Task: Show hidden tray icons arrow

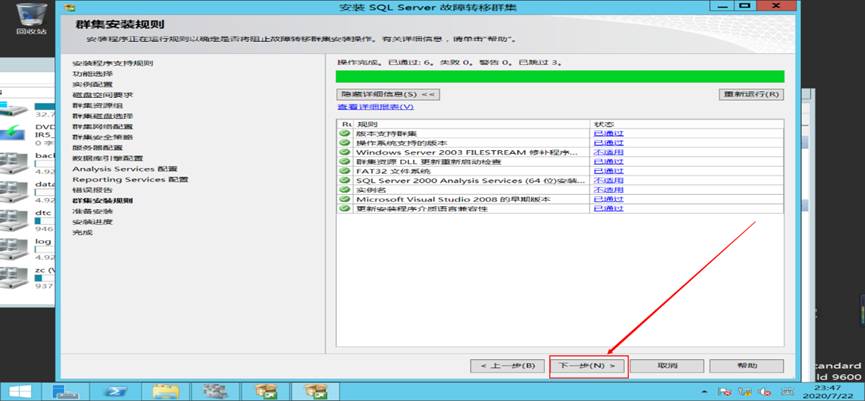Action: pyautogui.click(x=706, y=392)
